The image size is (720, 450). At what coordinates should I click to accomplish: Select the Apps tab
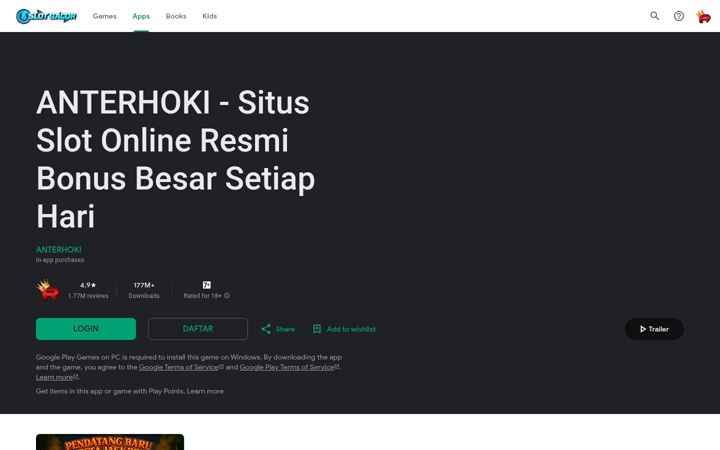(x=141, y=16)
